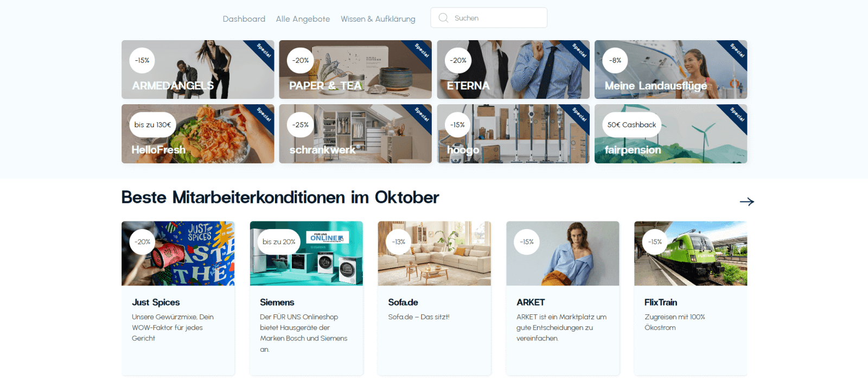
Task: Open the Sofa.de offer title
Action: point(403,302)
